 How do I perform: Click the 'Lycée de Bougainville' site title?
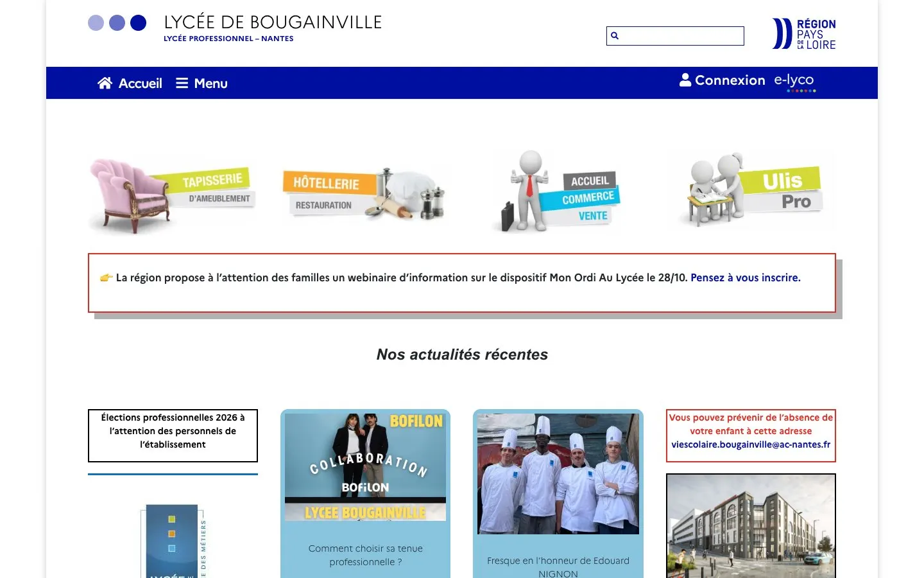[x=273, y=22]
